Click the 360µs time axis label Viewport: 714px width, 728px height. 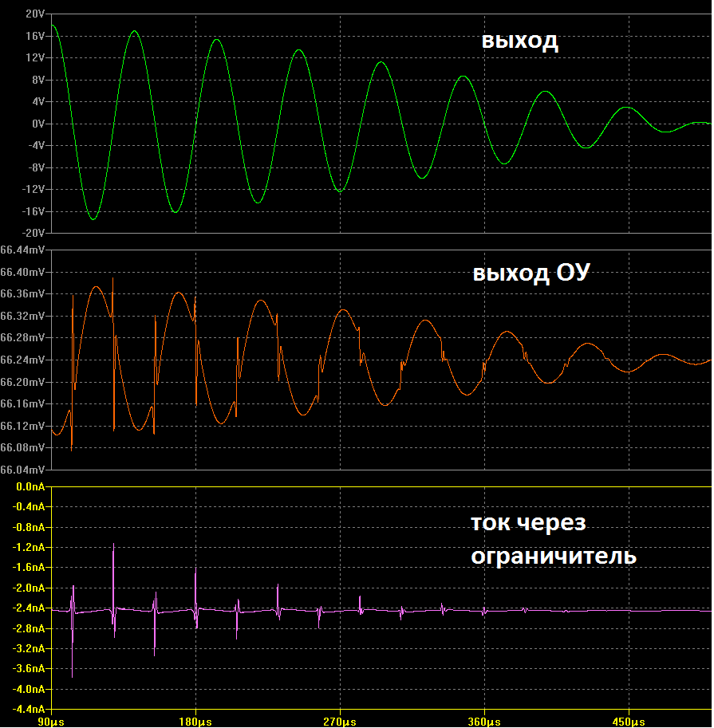coord(484,722)
